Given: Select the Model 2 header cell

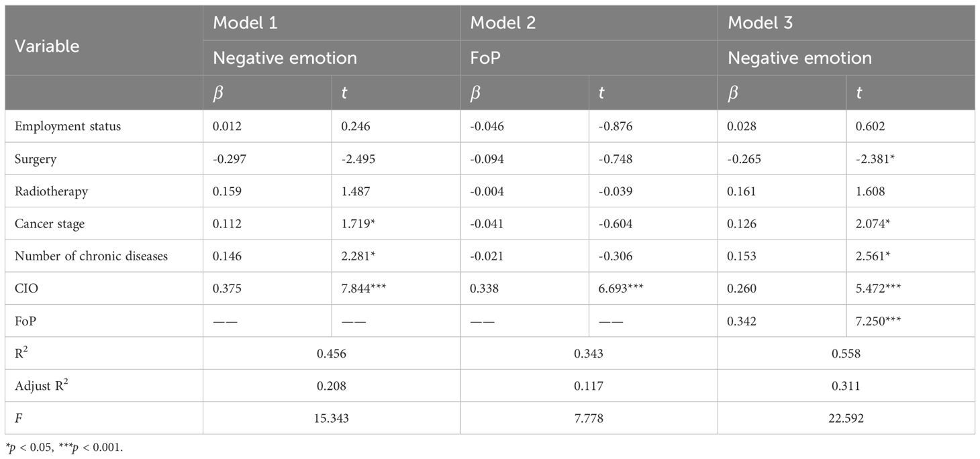Looking at the screenshot, I should tap(502, 22).
